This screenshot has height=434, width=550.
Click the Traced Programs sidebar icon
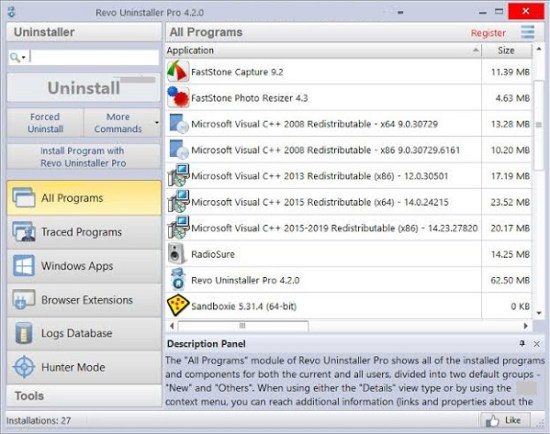coord(24,232)
